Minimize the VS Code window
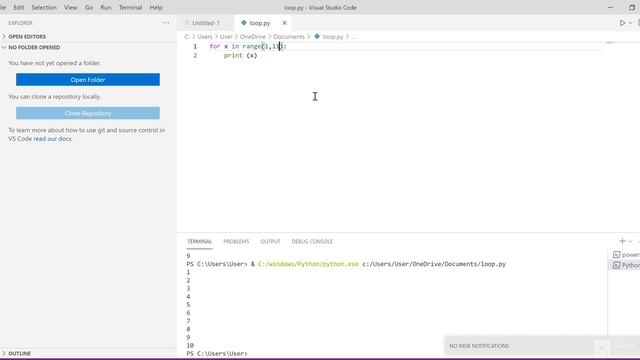Screen dimensions: 640x360 610,7
